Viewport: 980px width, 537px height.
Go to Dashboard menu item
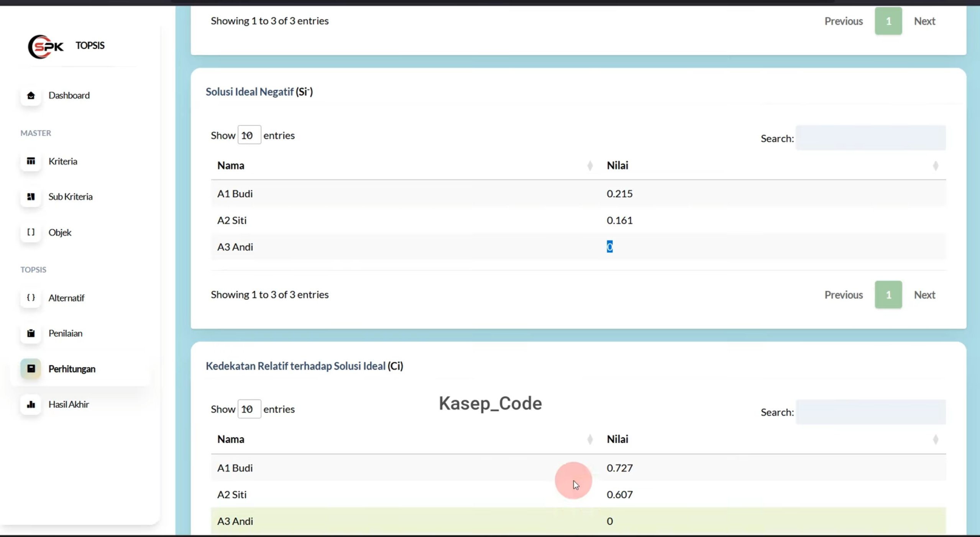pyautogui.click(x=69, y=95)
